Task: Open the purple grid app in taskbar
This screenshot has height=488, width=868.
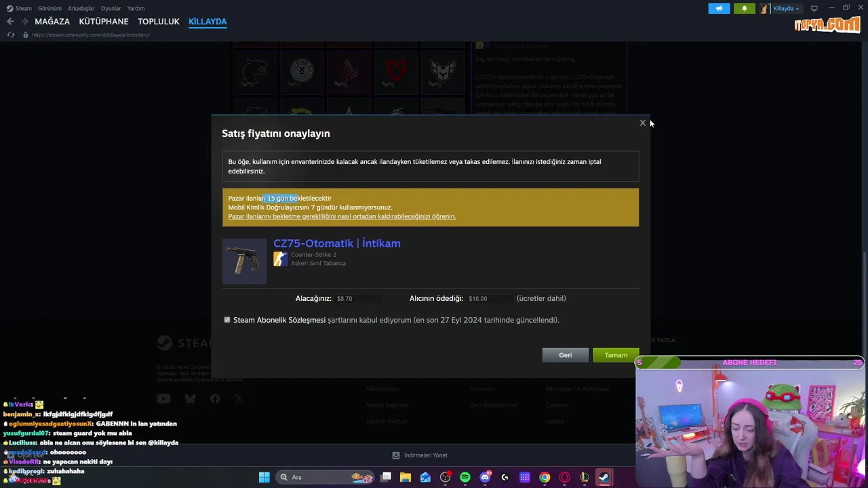Action: point(525,477)
